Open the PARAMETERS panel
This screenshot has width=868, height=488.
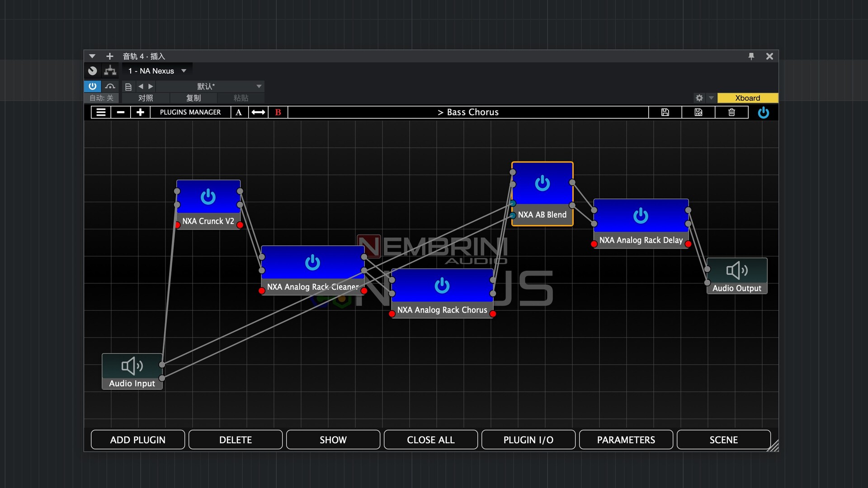626,440
